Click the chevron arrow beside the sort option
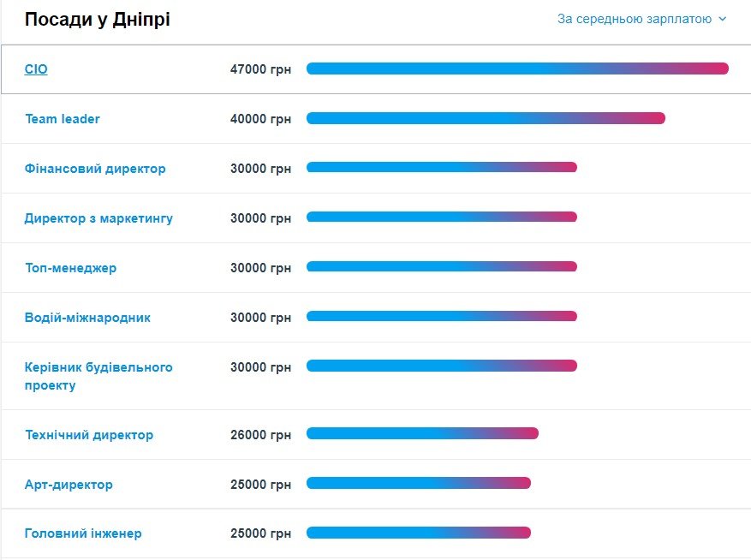This screenshot has height=560, width=751. [722, 19]
